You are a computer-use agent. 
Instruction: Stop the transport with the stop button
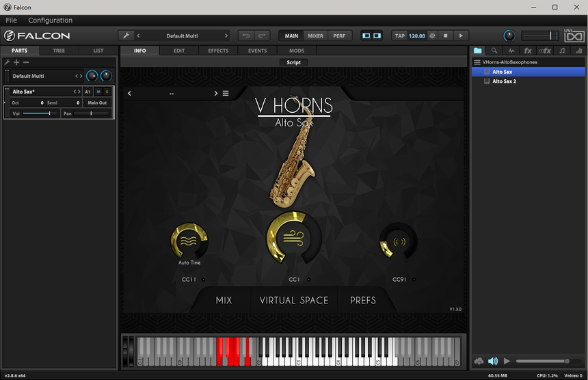446,36
